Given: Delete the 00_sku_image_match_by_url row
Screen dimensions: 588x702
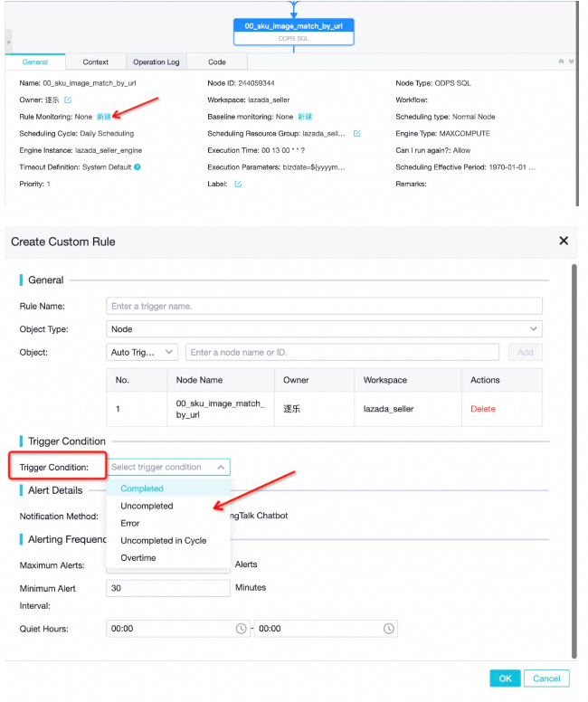Looking at the screenshot, I should [483, 409].
